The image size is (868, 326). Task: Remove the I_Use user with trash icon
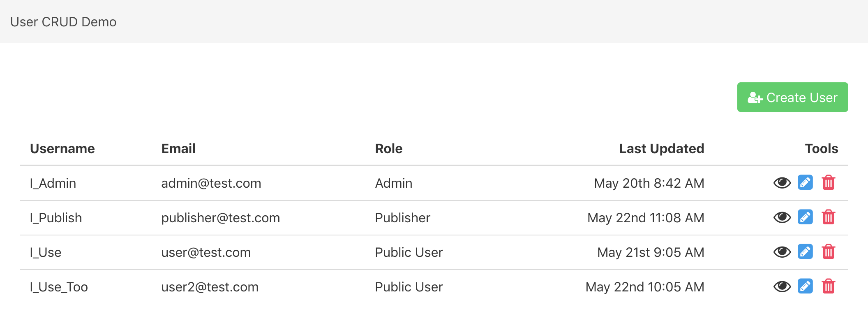point(828,252)
